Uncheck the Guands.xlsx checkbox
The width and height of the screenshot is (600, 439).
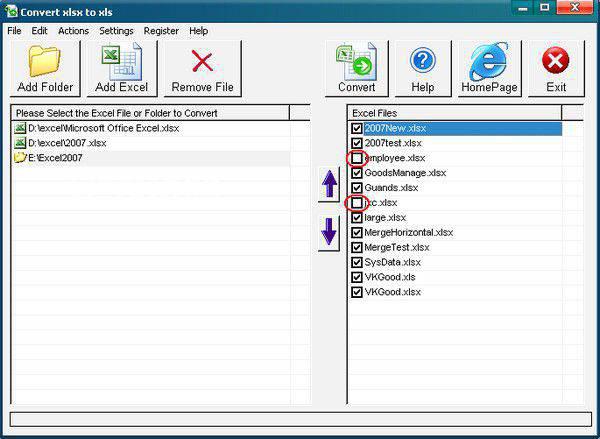click(x=357, y=188)
